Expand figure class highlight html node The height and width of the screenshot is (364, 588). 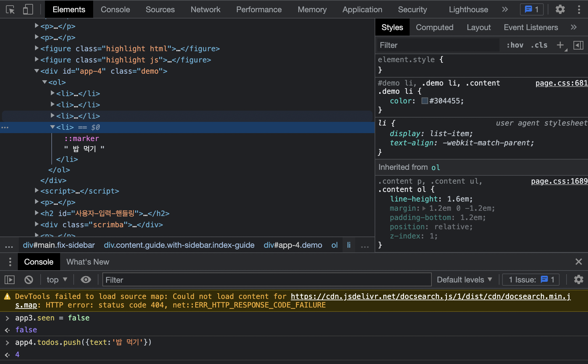coord(37,49)
